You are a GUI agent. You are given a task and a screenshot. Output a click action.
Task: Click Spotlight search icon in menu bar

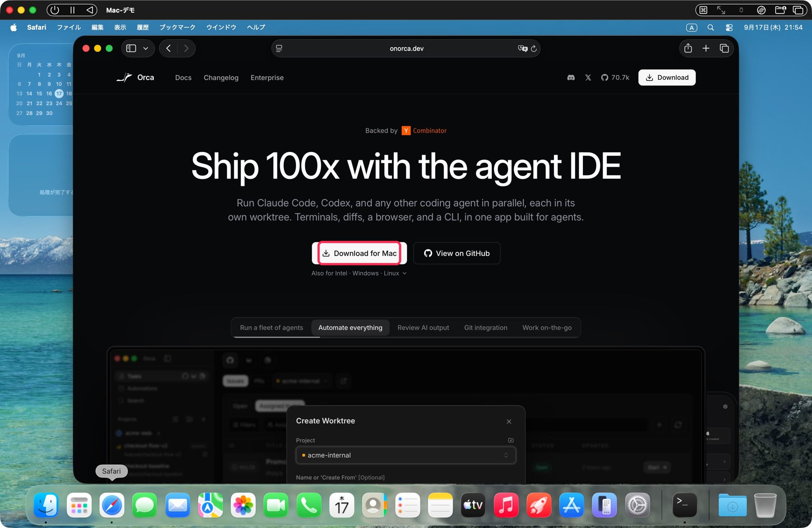tap(710, 28)
